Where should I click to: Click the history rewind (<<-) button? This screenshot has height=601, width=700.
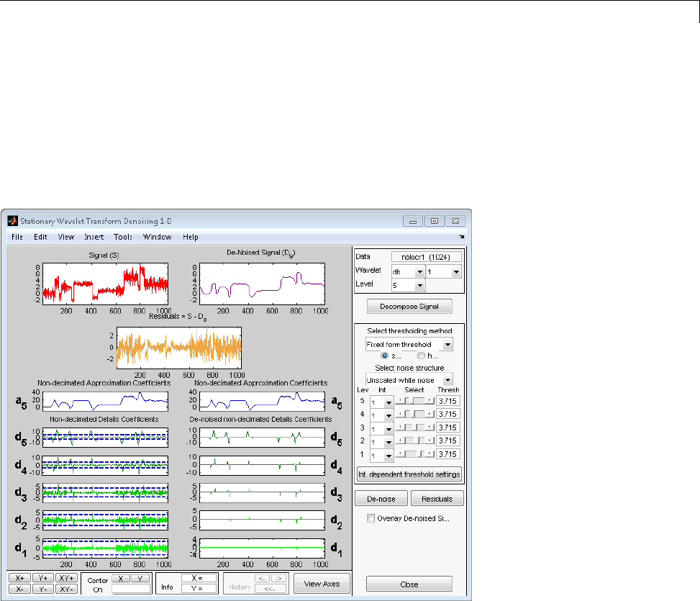(271, 589)
